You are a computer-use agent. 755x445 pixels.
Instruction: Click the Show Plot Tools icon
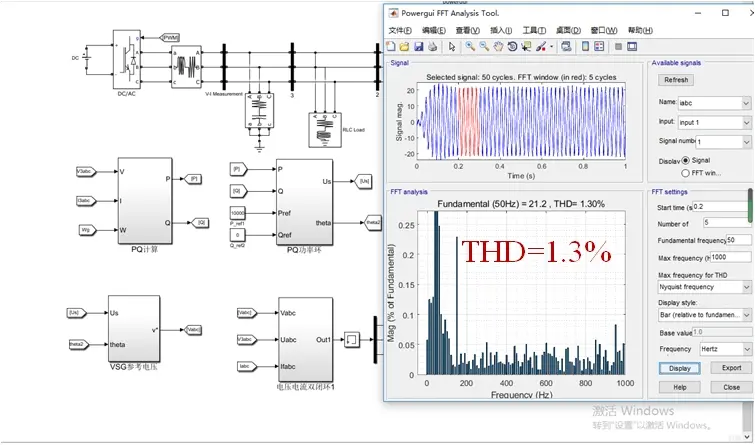(632, 46)
